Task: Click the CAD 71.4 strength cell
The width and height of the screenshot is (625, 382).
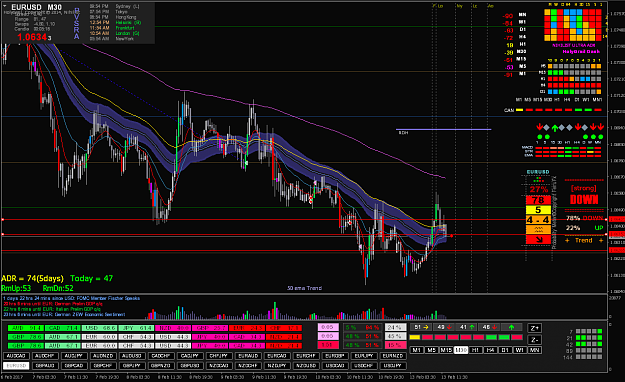Action: click(63, 328)
